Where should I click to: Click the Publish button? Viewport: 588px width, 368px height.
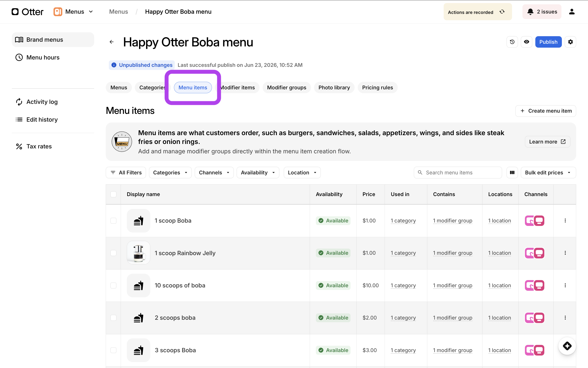(548, 42)
